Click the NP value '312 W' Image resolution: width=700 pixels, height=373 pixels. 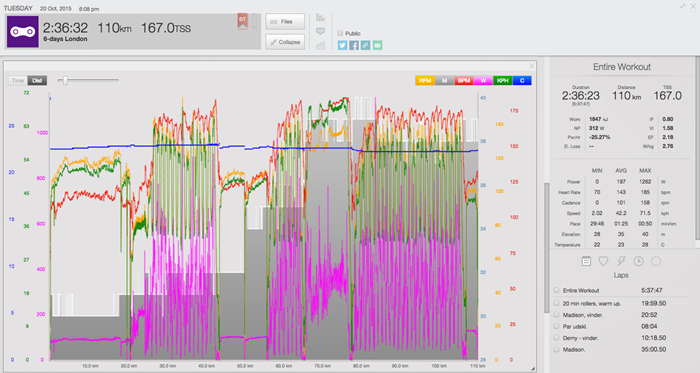pos(595,128)
